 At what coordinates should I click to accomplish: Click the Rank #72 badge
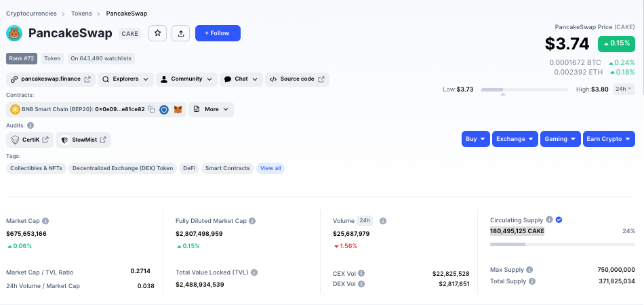tap(22, 59)
